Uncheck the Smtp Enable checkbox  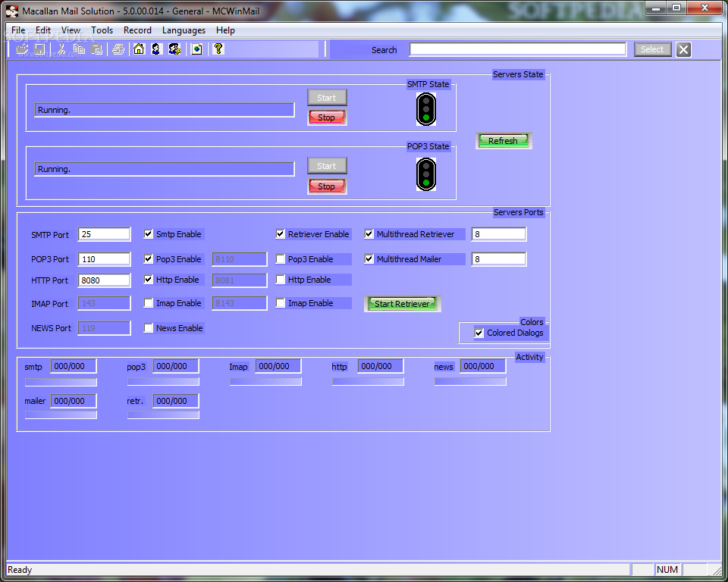tap(148, 234)
